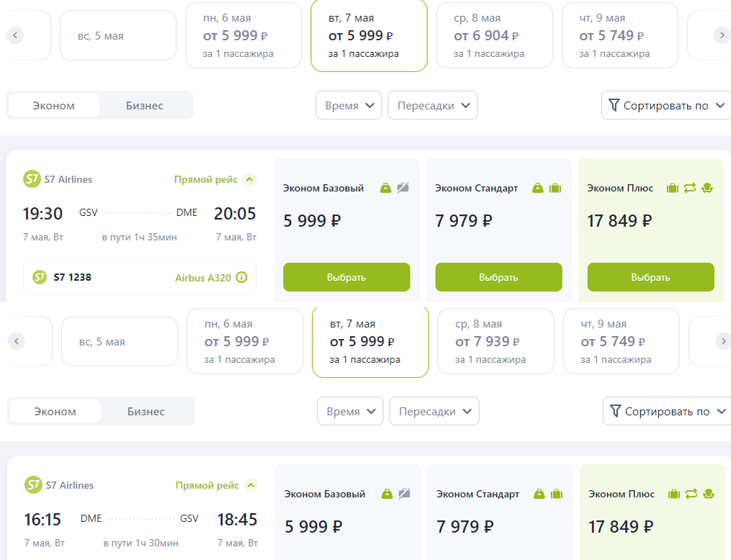Select the Эконом tab above the 16:15 DME–GSV flight
The image size is (731, 560).
point(55,411)
